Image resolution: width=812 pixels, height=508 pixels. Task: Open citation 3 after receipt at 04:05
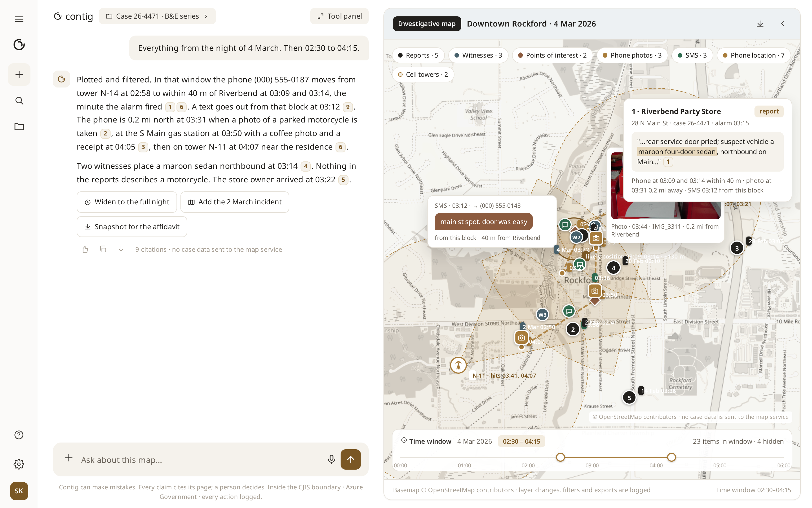pos(143,147)
